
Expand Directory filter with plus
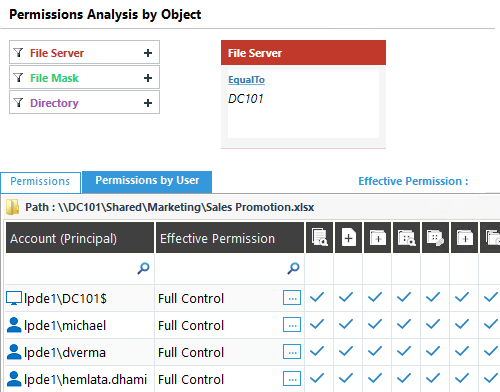click(148, 103)
